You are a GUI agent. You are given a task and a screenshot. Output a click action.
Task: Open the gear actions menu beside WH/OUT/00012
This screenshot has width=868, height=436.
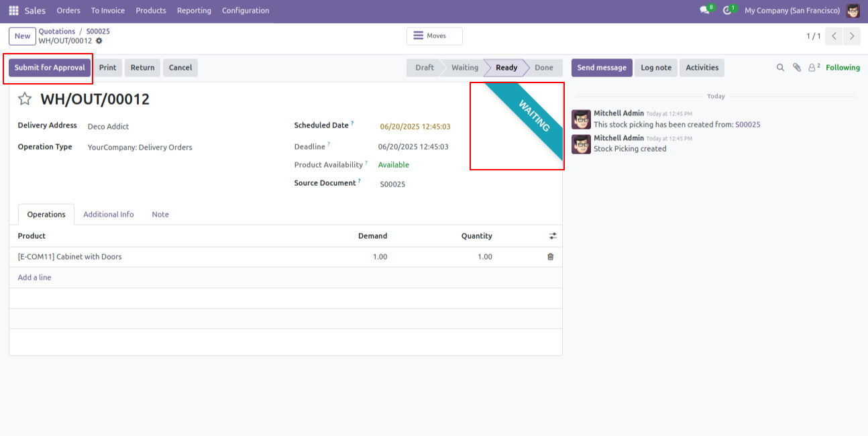click(99, 41)
